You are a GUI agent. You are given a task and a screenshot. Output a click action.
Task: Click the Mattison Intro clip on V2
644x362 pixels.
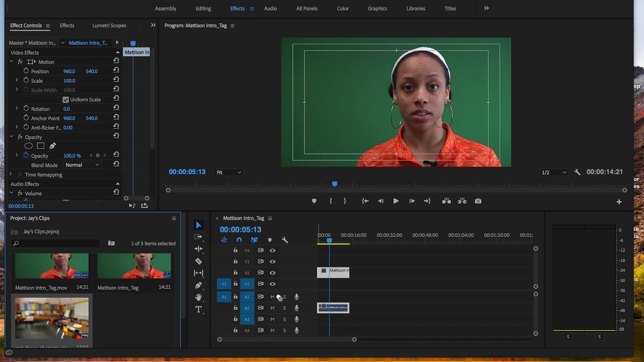pos(333,272)
